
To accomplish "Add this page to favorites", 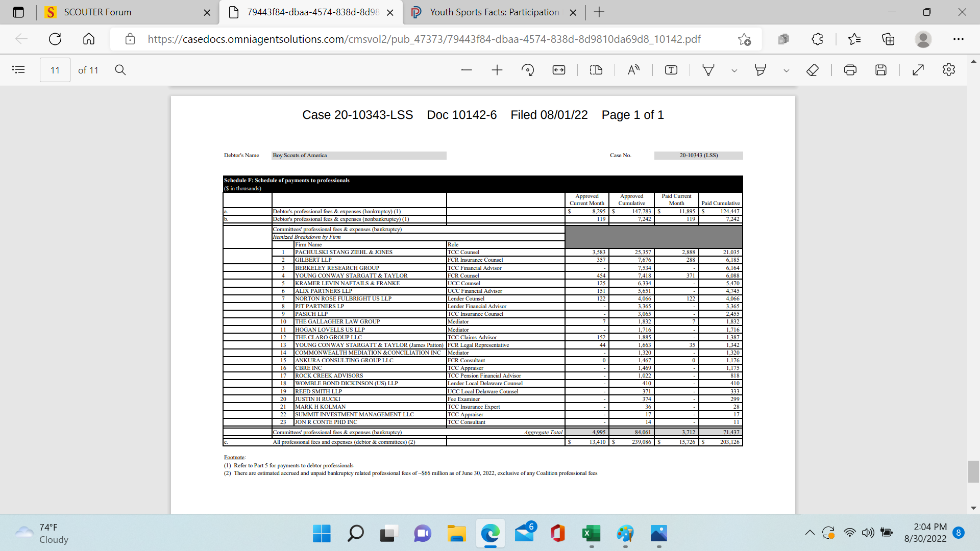I will pos(744,39).
